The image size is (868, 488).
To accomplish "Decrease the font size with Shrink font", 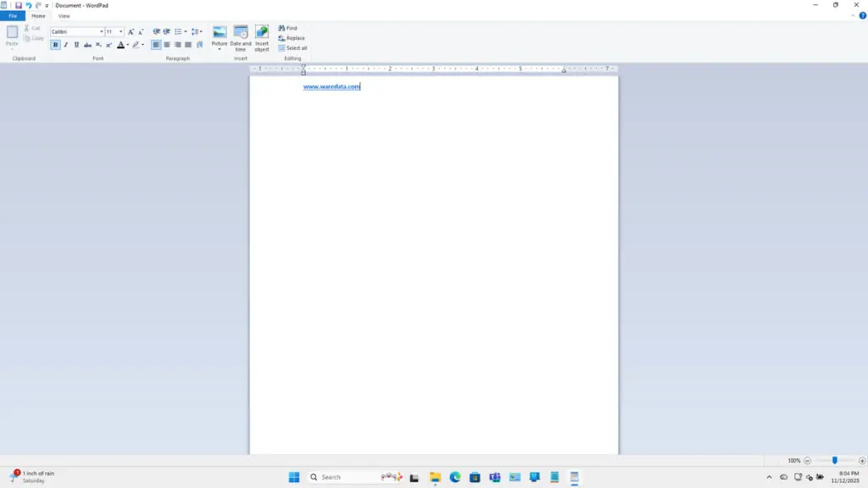I will (140, 31).
